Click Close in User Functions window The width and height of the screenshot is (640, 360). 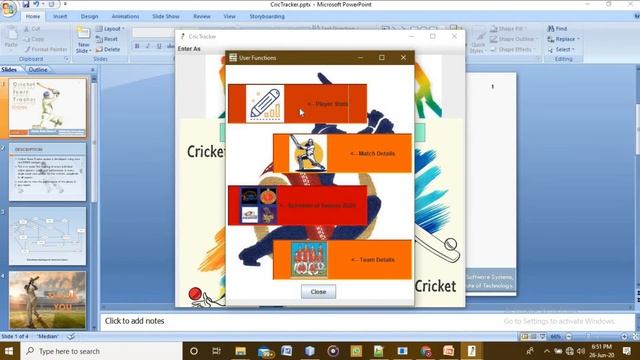(x=318, y=291)
